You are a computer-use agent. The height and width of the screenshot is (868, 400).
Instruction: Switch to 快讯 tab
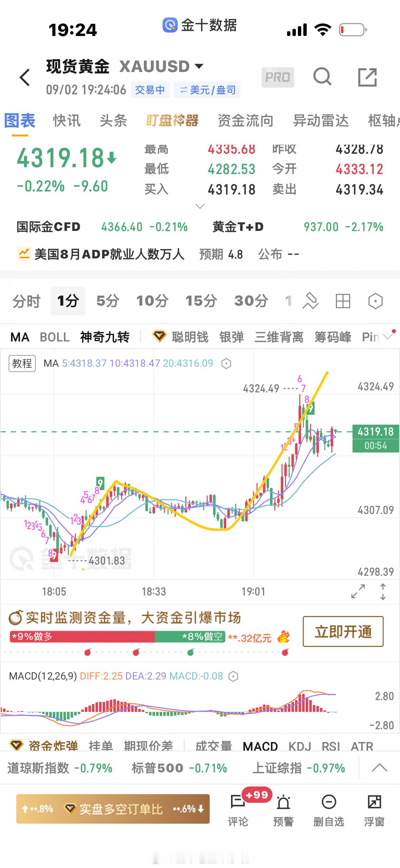pyautogui.click(x=67, y=121)
